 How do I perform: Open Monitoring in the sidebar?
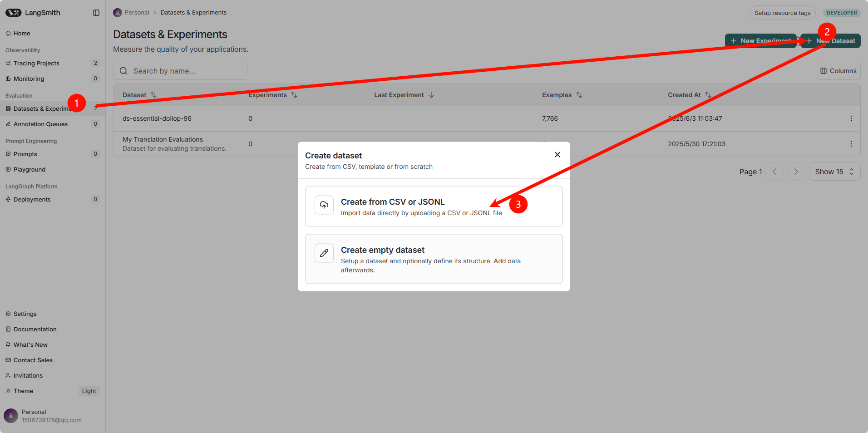53,79
